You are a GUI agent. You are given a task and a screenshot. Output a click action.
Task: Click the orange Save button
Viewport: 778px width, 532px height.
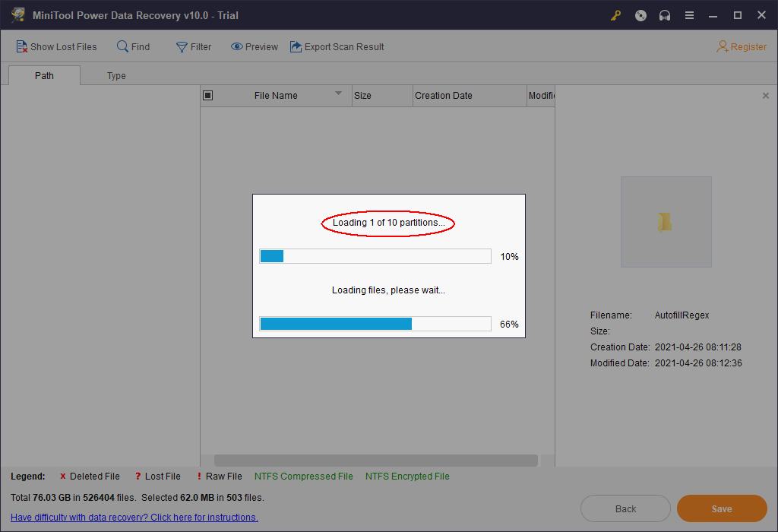point(722,508)
